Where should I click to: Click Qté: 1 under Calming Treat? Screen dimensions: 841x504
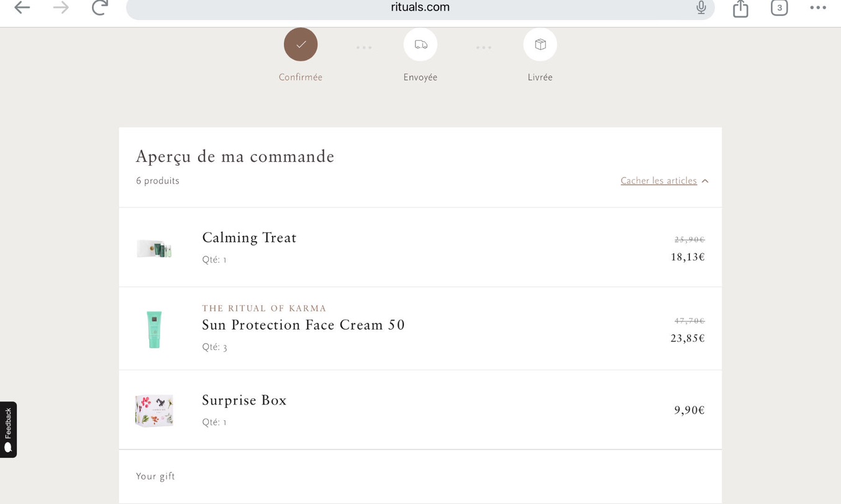tap(214, 260)
